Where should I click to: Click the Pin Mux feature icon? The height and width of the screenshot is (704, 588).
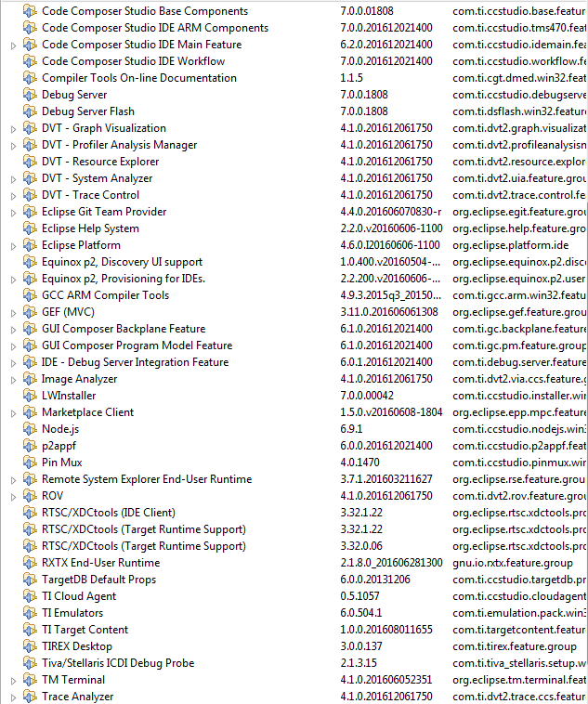[x=30, y=463]
